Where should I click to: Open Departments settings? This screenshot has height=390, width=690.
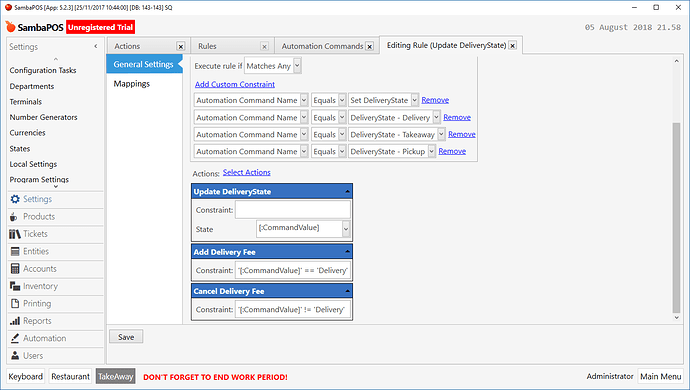click(x=32, y=86)
